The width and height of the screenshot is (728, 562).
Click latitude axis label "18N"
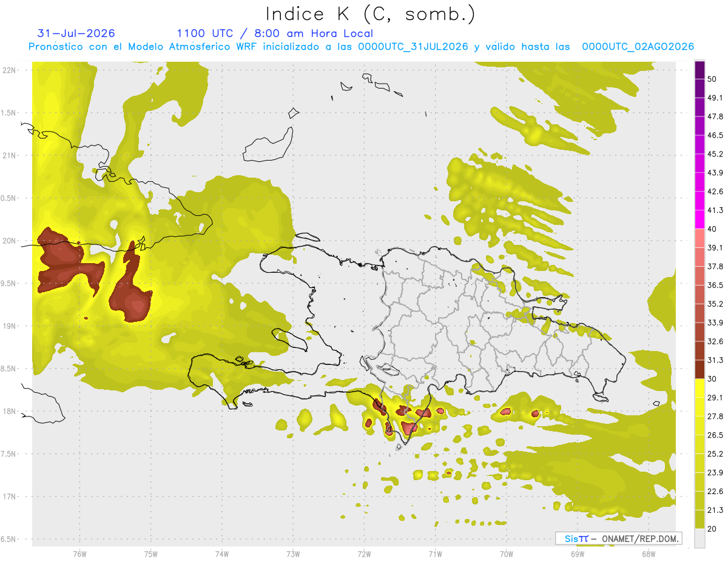click(x=10, y=412)
